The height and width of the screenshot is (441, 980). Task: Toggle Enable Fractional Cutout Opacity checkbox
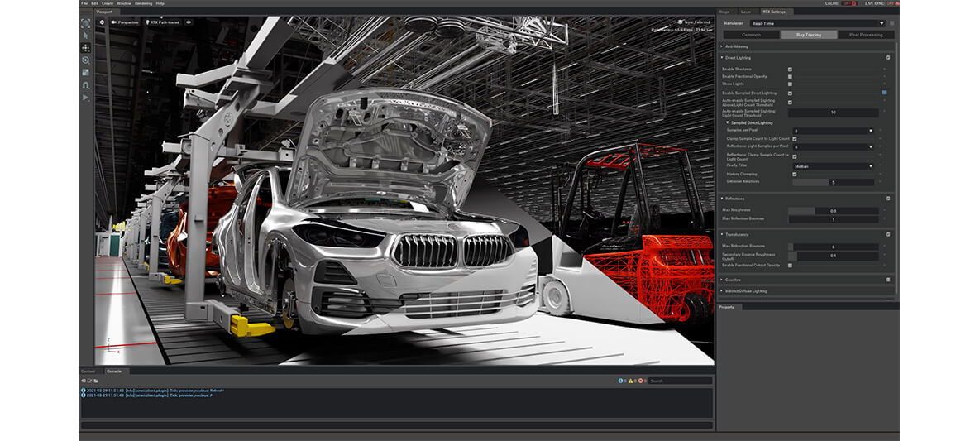tap(790, 266)
